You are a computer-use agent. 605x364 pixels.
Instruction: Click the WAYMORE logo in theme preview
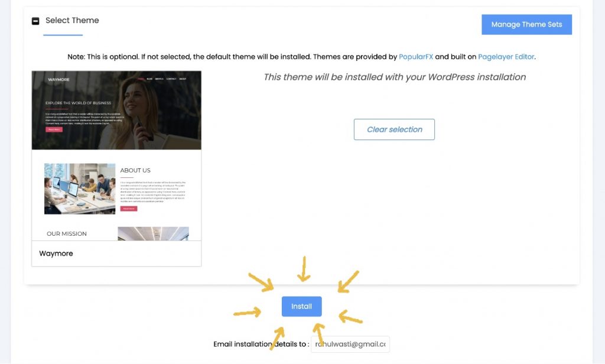pos(58,80)
